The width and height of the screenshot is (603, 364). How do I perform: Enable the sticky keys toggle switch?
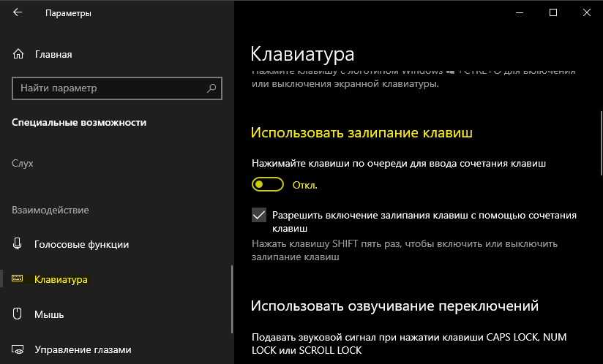pos(267,185)
